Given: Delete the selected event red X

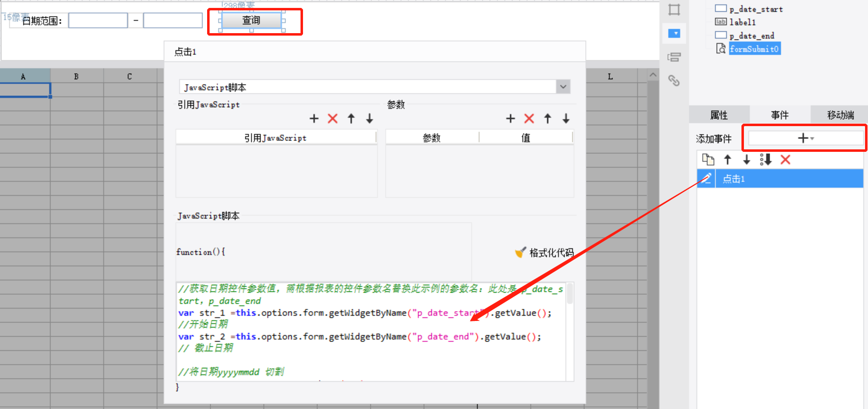Looking at the screenshot, I should pyautogui.click(x=785, y=160).
